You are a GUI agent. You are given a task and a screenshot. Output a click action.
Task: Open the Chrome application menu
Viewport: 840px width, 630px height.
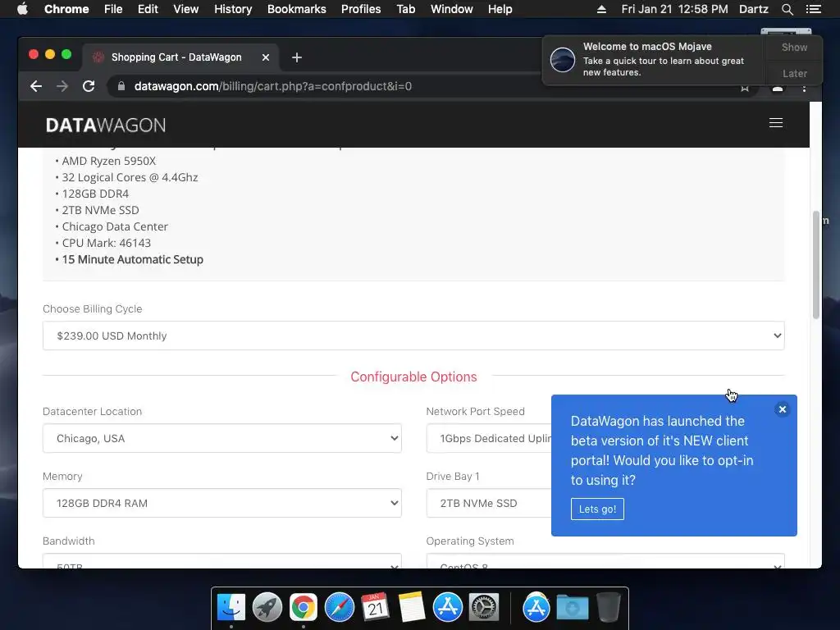pos(66,9)
